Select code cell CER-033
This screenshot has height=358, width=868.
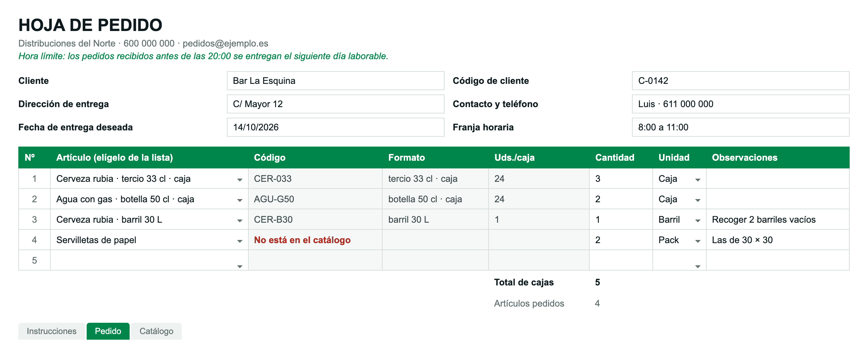[315, 179]
